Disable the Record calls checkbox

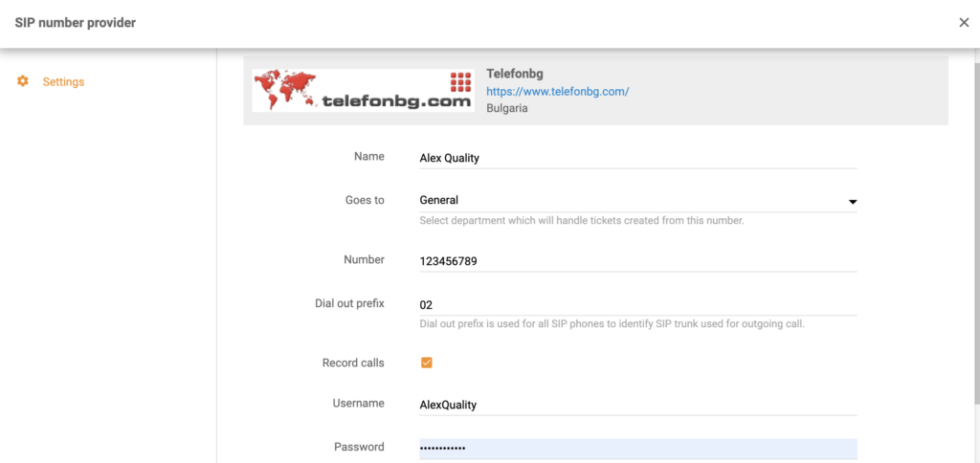click(x=427, y=363)
